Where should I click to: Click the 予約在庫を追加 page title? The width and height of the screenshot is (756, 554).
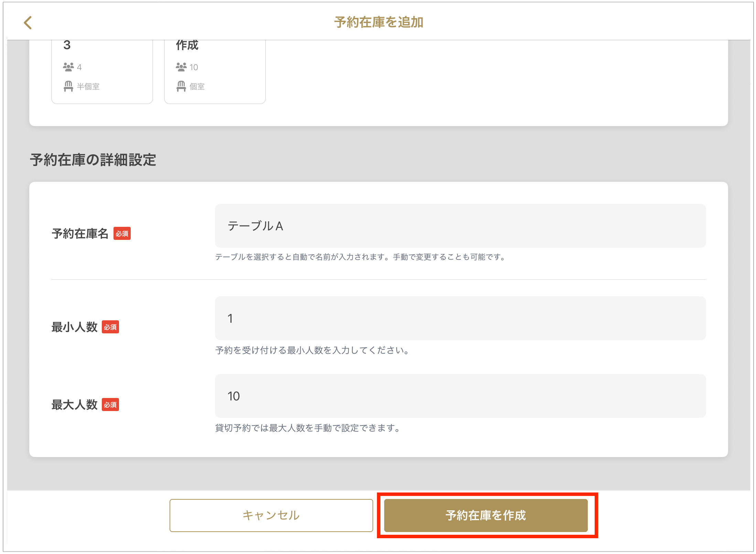click(x=378, y=22)
